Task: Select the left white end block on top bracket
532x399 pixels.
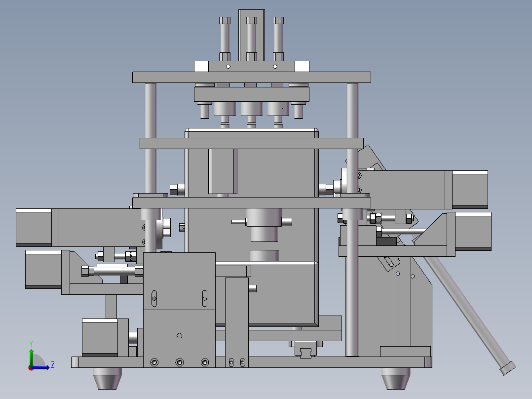Action: [201, 66]
